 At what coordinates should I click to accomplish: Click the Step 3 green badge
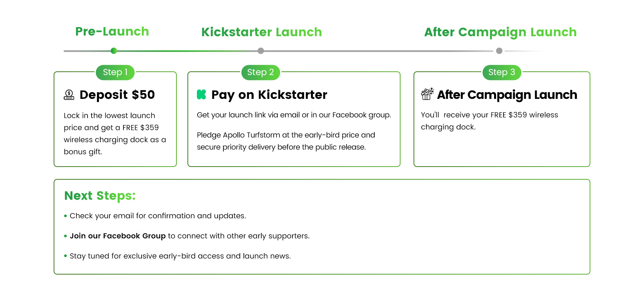pyautogui.click(x=502, y=72)
